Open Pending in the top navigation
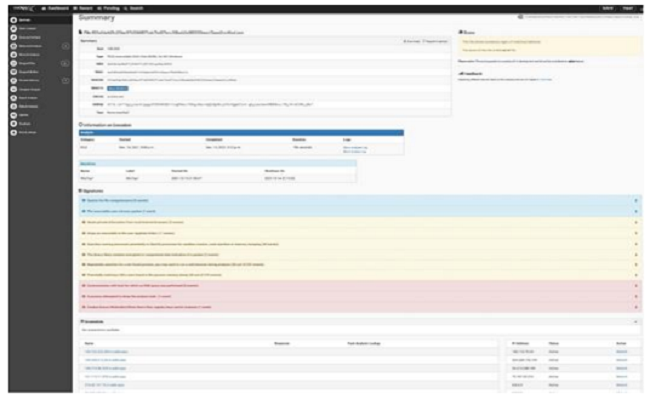Image resolution: width=650 pixels, height=405 pixels. pyautogui.click(x=109, y=6)
